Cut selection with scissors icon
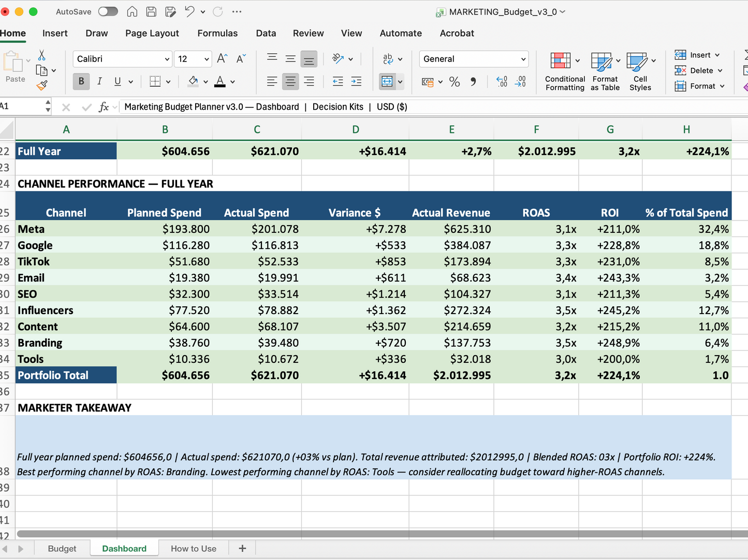Screen dimensions: 748x560 click(x=42, y=55)
